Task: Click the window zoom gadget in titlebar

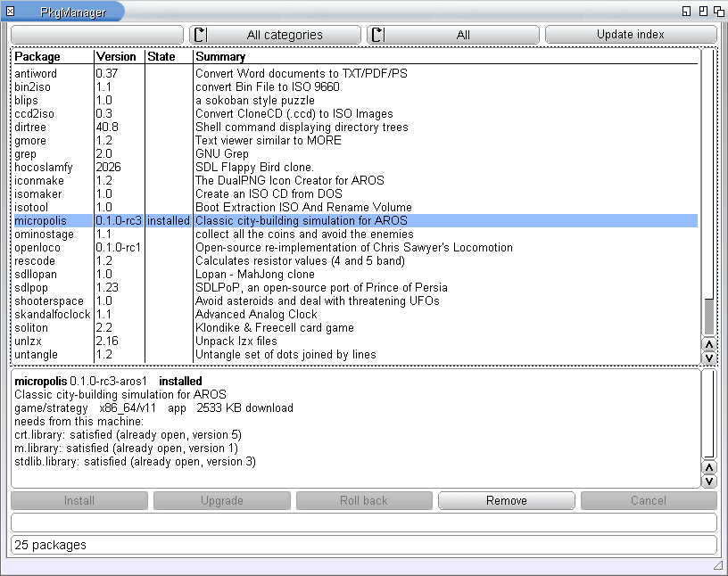Action: click(x=703, y=11)
